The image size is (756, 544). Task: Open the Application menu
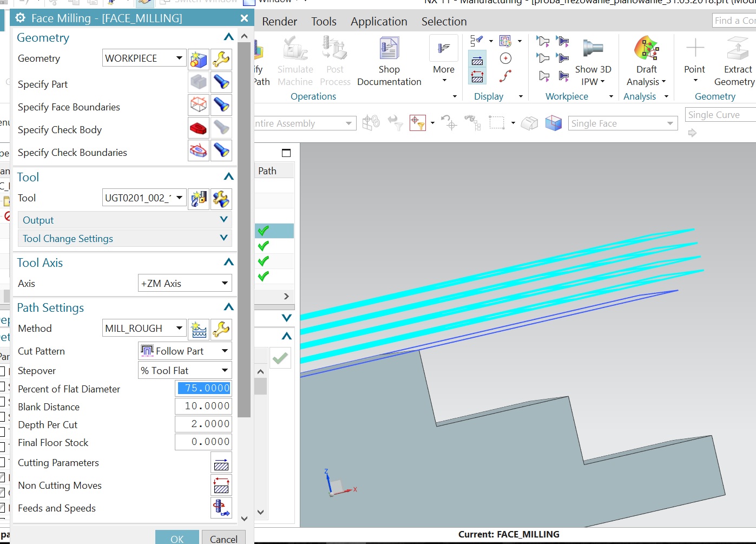(x=379, y=22)
